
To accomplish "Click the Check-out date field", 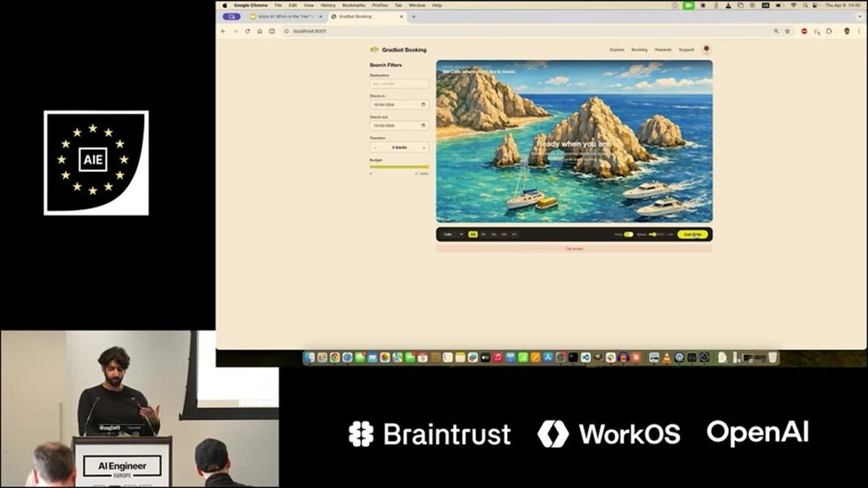I will tap(399, 126).
